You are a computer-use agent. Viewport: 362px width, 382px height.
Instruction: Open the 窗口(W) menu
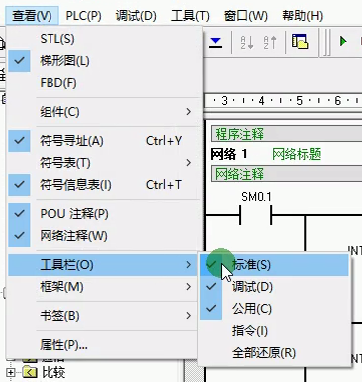246,16
